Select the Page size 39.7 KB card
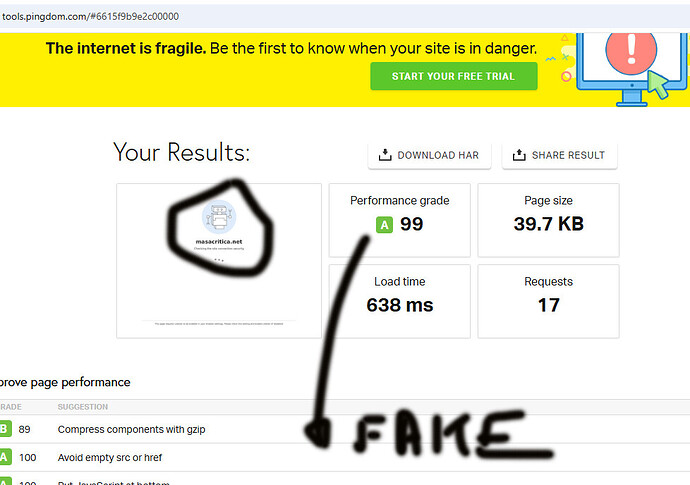Screen dimensions: 690x485 point(548,220)
